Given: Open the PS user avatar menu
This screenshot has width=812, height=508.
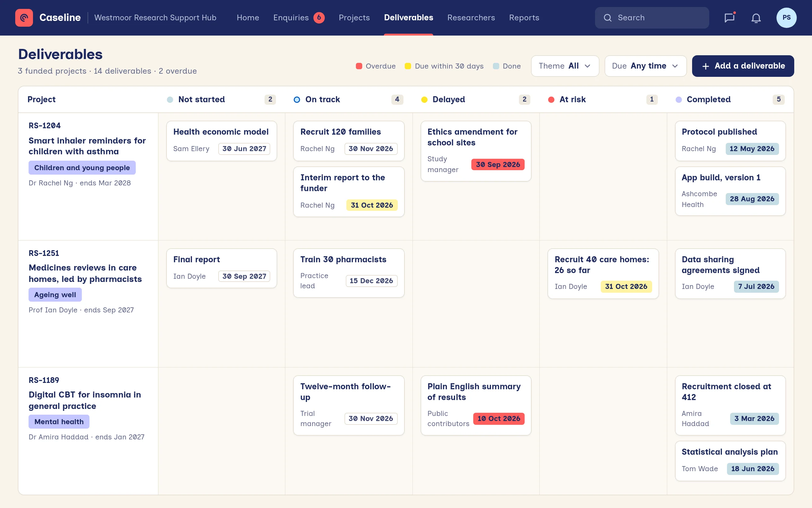Looking at the screenshot, I should pos(786,17).
